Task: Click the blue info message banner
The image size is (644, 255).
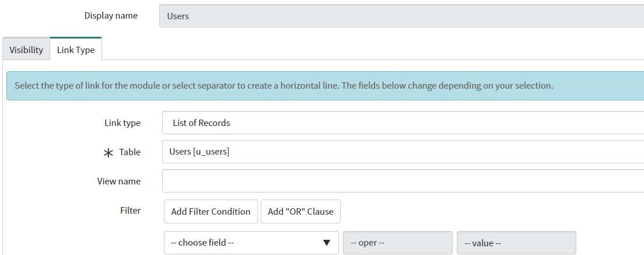Action: pos(325,86)
